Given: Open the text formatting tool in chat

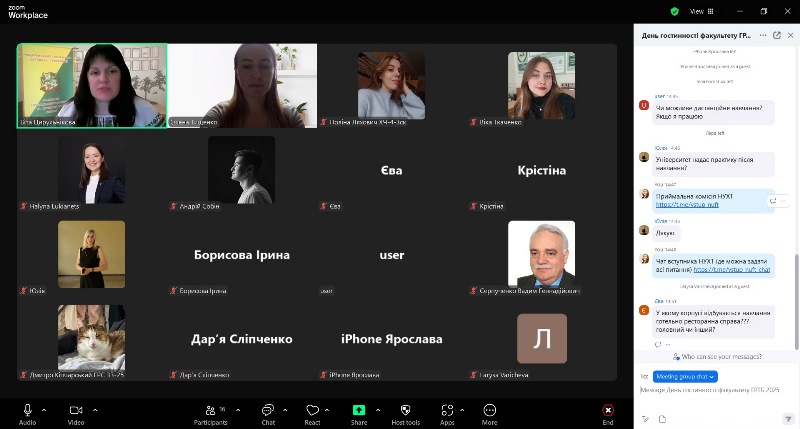Looking at the screenshot, I should click(x=645, y=419).
